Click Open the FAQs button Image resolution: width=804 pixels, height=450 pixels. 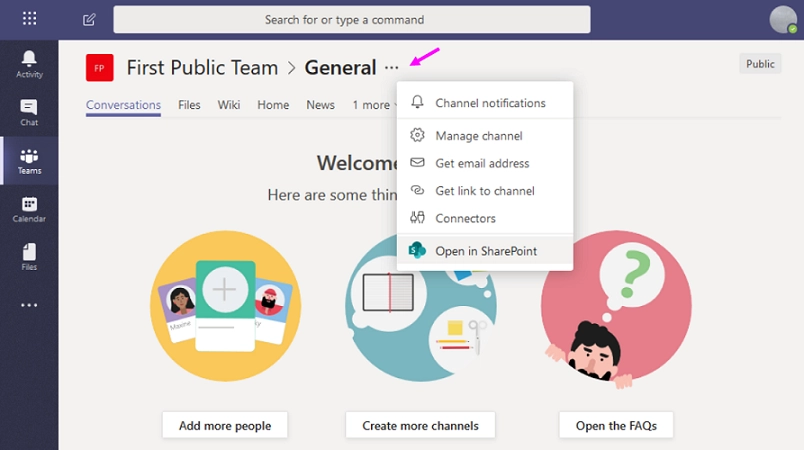tap(616, 425)
